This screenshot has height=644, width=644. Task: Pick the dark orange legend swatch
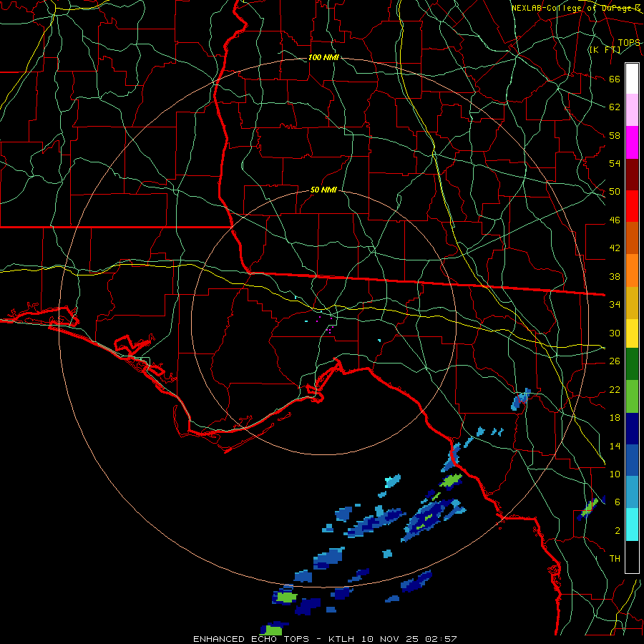pos(632,238)
